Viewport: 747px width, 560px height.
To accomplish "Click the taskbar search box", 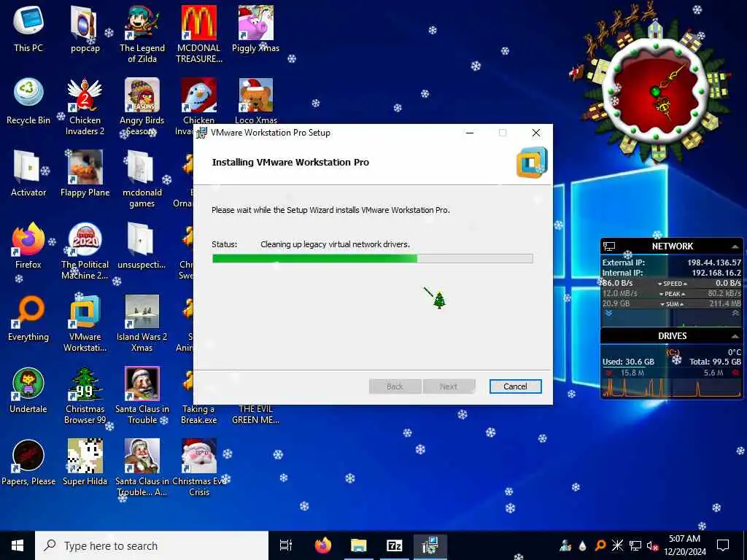I will point(152,545).
